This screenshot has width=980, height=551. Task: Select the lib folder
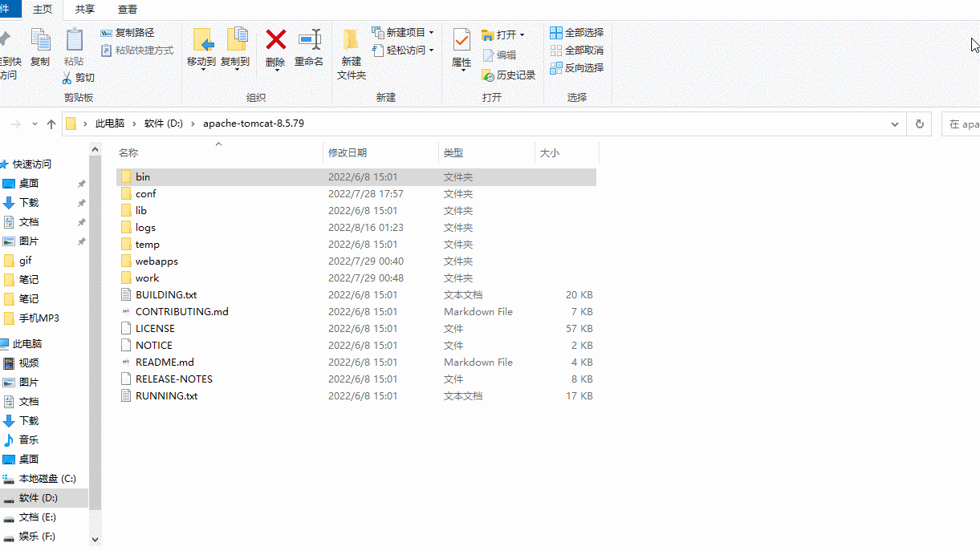[x=356, y=210]
